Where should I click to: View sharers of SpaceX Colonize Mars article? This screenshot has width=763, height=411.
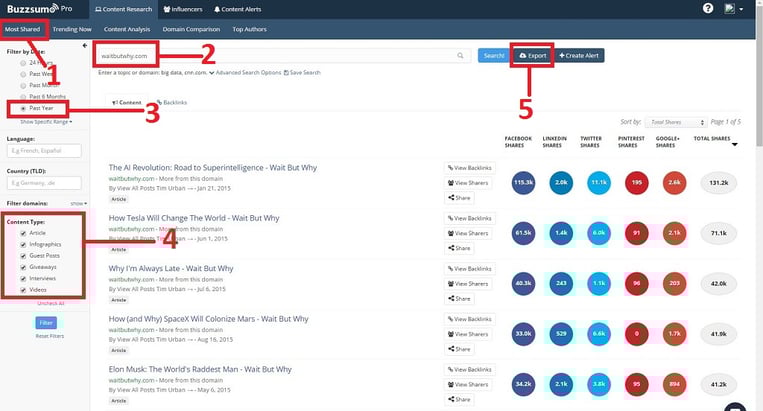point(468,334)
